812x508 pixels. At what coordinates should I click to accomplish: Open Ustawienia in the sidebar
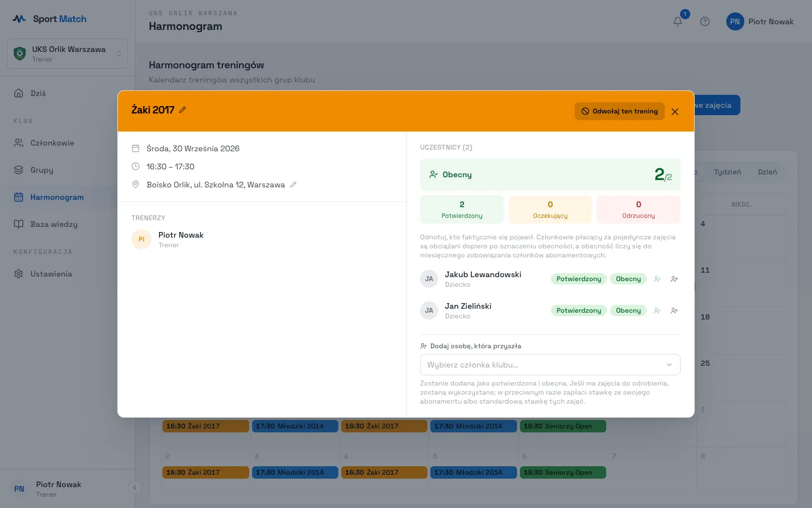point(68,274)
